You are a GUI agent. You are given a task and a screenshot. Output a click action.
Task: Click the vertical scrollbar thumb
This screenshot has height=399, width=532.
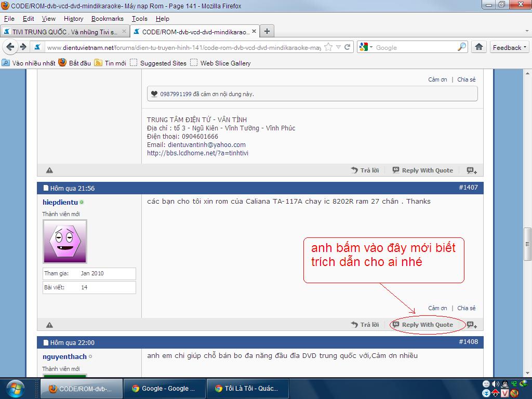click(x=527, y=244)
